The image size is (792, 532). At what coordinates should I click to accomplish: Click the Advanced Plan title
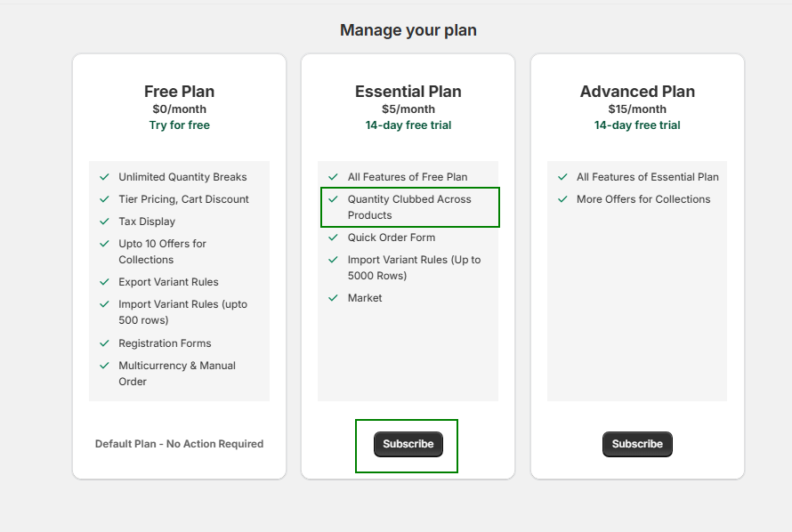tap(637, 92)
